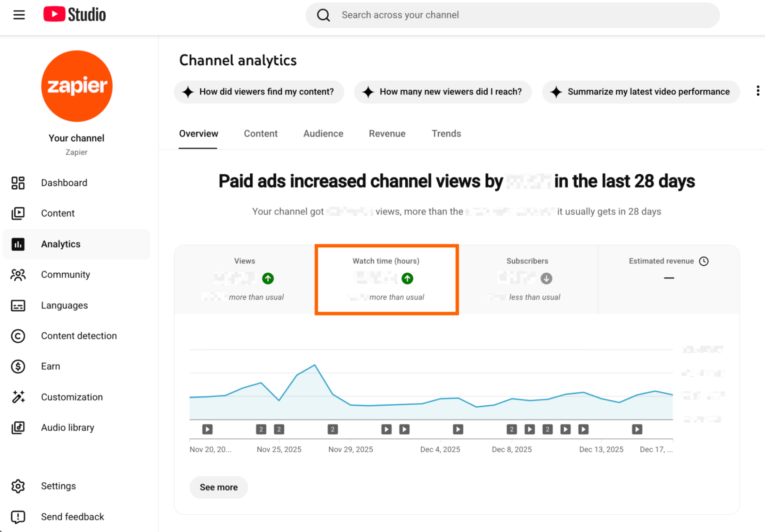Click the Audio library icon
Image resolution: width=765 pixels, height=532 pixels.
click(x=18, y=428)
